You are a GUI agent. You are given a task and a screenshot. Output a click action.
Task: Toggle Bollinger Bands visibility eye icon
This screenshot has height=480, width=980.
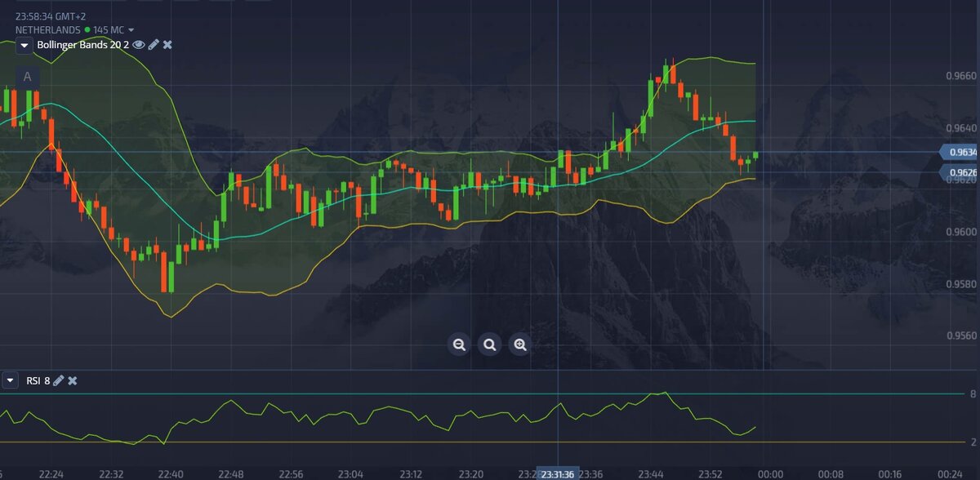138,44
